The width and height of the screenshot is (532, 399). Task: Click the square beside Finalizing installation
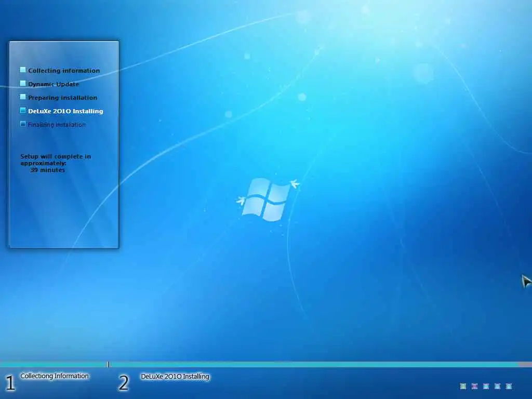[x=23, y=124]
